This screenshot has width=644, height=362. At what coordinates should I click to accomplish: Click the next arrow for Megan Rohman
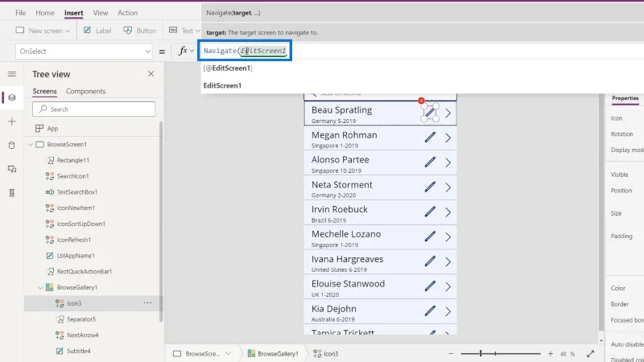point(448,138)
